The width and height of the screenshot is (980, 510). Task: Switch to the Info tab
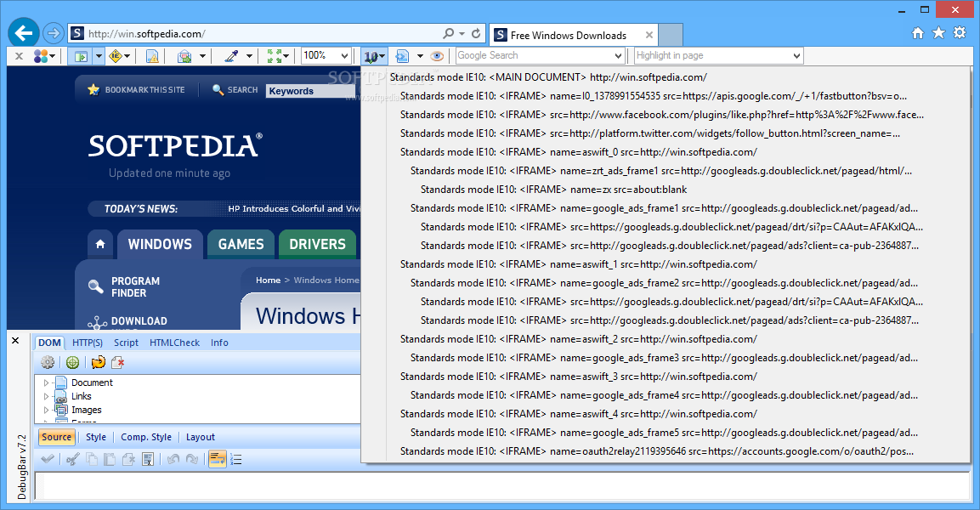[219, 343]
